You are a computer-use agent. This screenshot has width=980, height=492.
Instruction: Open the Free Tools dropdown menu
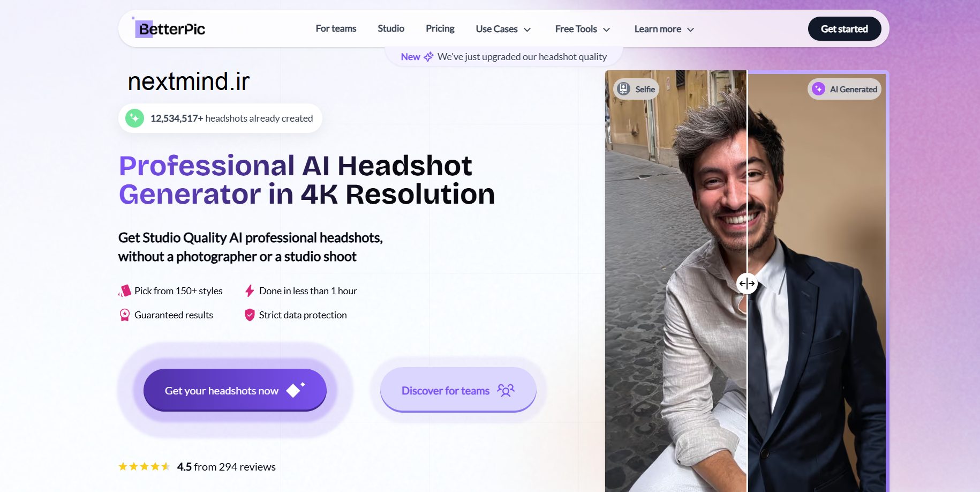click(x=582, y=29)
